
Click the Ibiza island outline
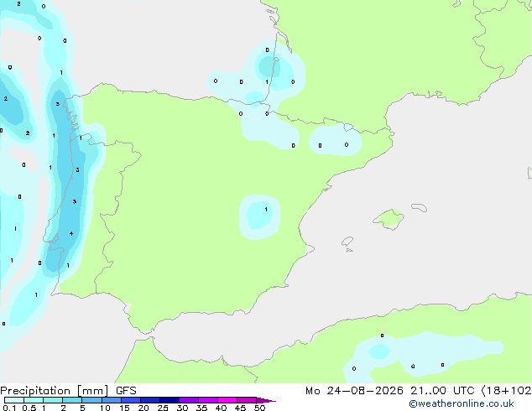coord(347,242)
